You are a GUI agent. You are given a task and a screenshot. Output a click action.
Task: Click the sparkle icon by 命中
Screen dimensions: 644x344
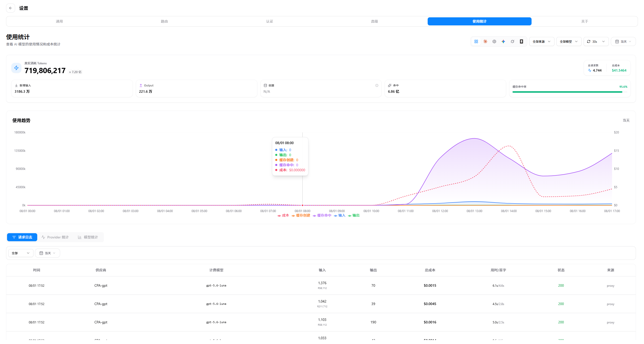click(x=390, y=85)
